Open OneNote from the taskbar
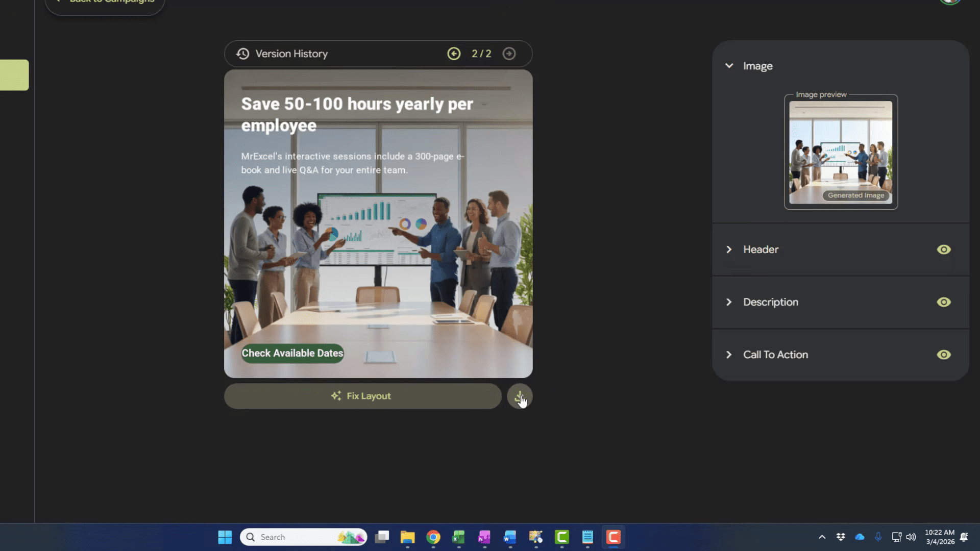The image size is (980, 551). 484,537
